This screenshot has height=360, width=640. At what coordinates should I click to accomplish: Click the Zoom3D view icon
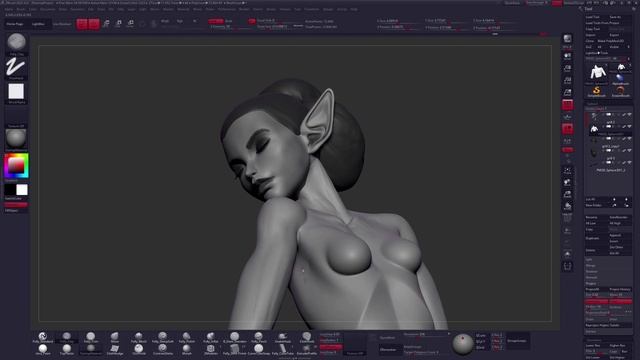pos(568,195)
